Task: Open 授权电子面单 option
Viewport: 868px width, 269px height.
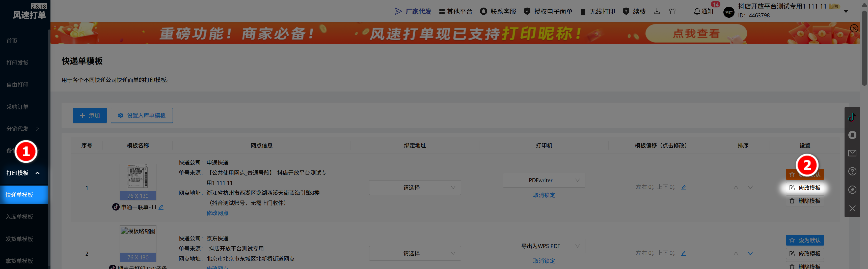Action: pos(548,11)
